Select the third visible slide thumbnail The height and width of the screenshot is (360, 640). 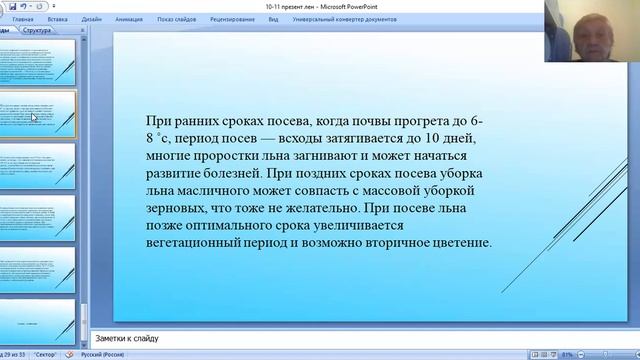(x=37, y=166)
